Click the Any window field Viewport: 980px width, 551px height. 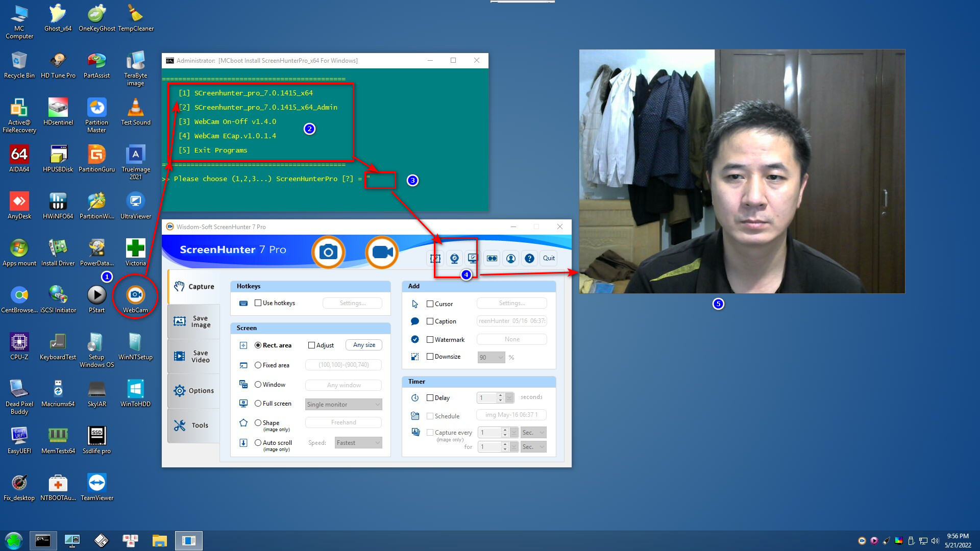click(344, 385)
